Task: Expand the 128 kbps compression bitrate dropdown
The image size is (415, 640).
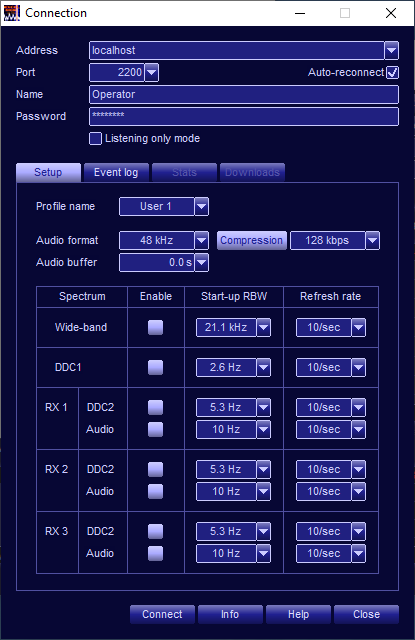Action: (373, 240)
